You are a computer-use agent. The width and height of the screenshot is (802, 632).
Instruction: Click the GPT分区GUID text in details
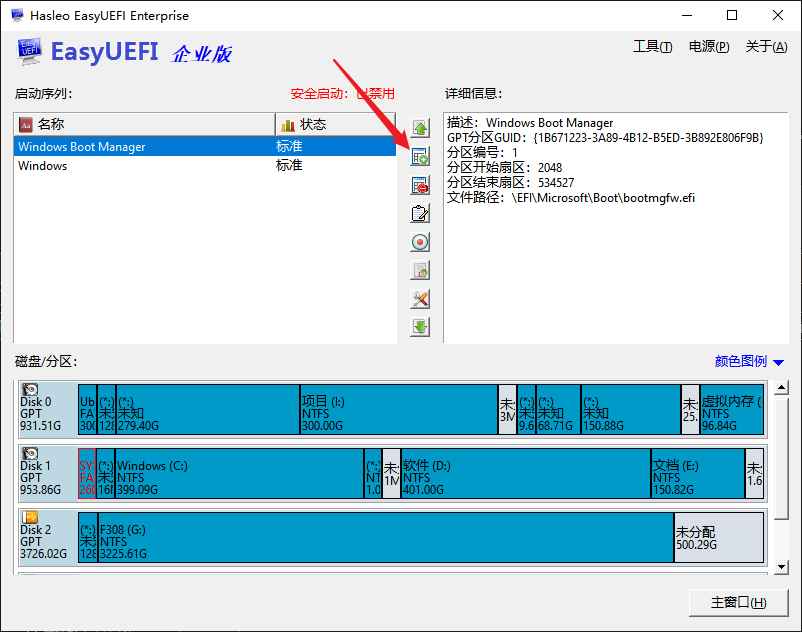[605, 138]
